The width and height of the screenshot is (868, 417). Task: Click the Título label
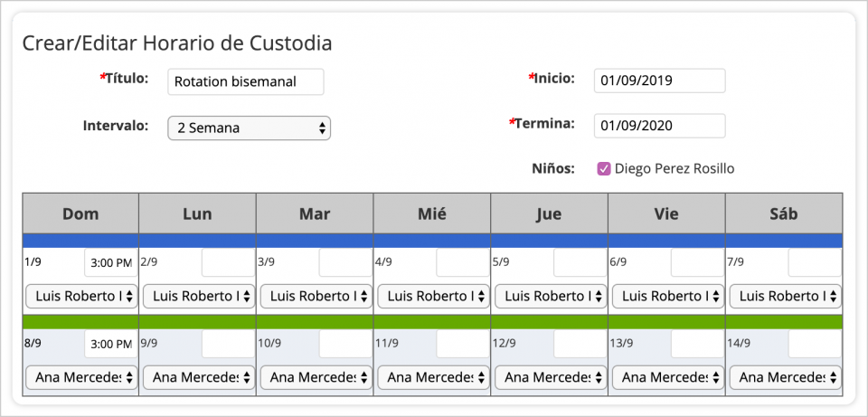(x=124, y=78)
